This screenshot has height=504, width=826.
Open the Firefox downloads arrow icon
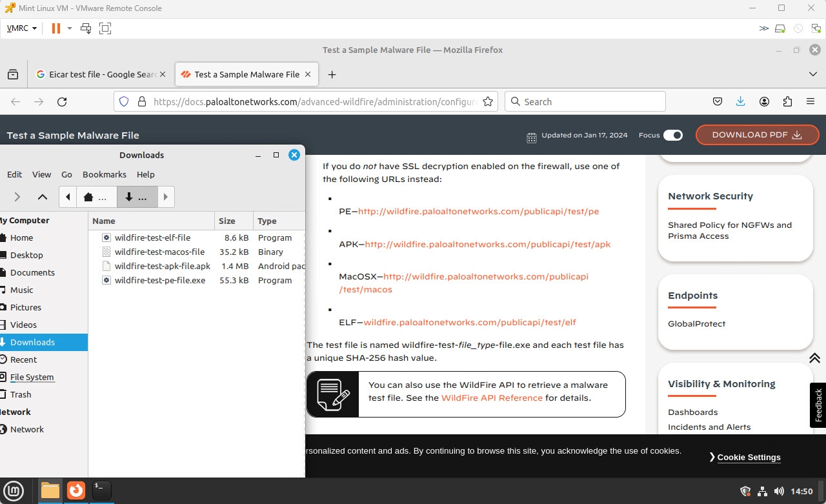pyautogui.click(x=740, y=102)
